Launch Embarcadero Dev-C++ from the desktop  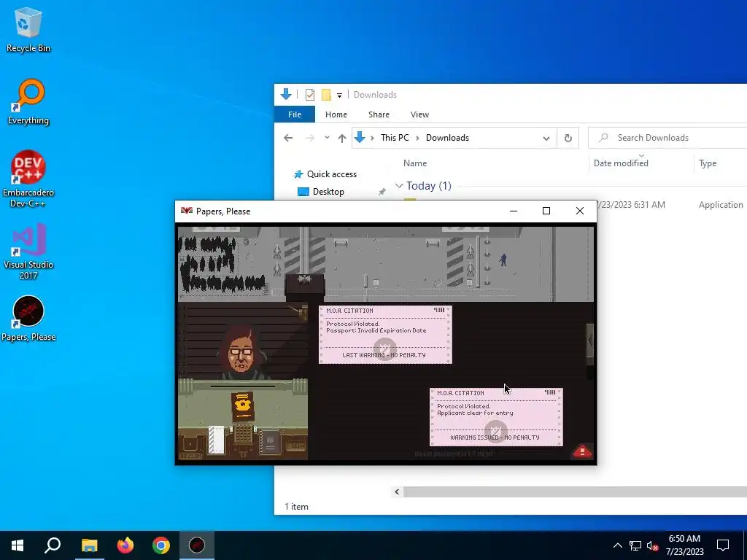[28, 179]
